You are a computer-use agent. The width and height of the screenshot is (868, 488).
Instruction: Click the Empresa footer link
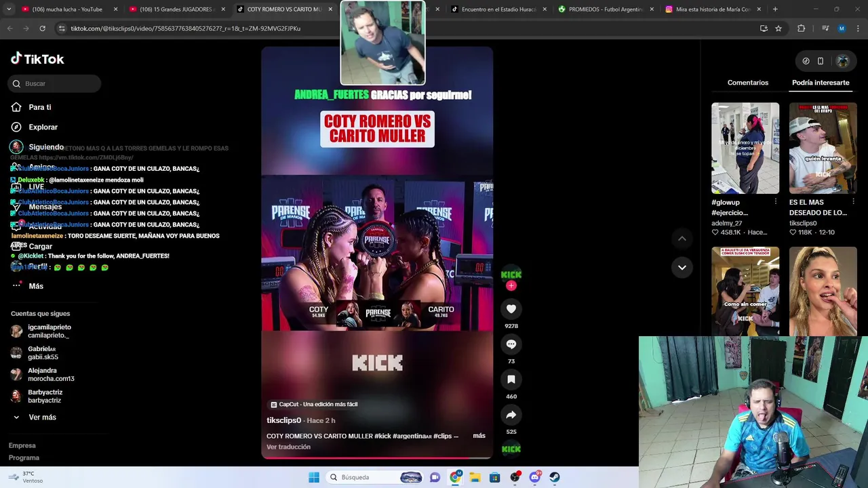click(x=22, y=445)
